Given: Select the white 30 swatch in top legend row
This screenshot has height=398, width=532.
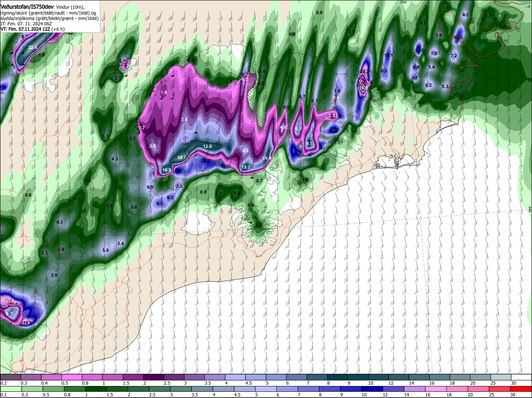Looking at the screenshot, I should click(x=522, y=377).
